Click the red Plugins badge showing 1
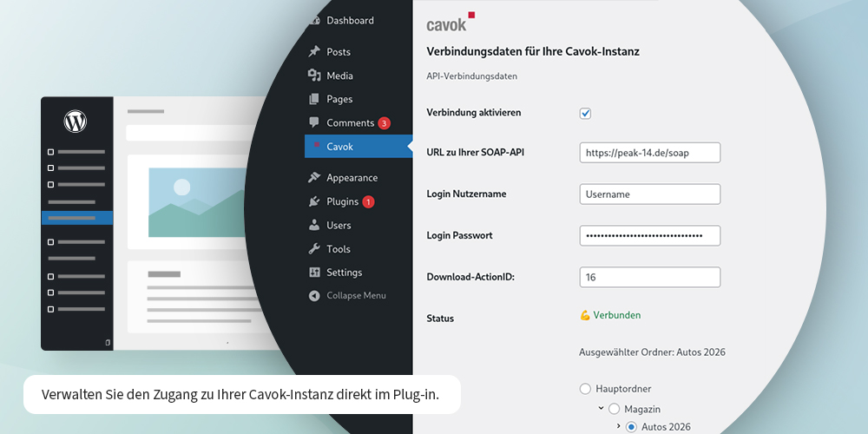Screen dimensions: 868x434 click(369, 202)
